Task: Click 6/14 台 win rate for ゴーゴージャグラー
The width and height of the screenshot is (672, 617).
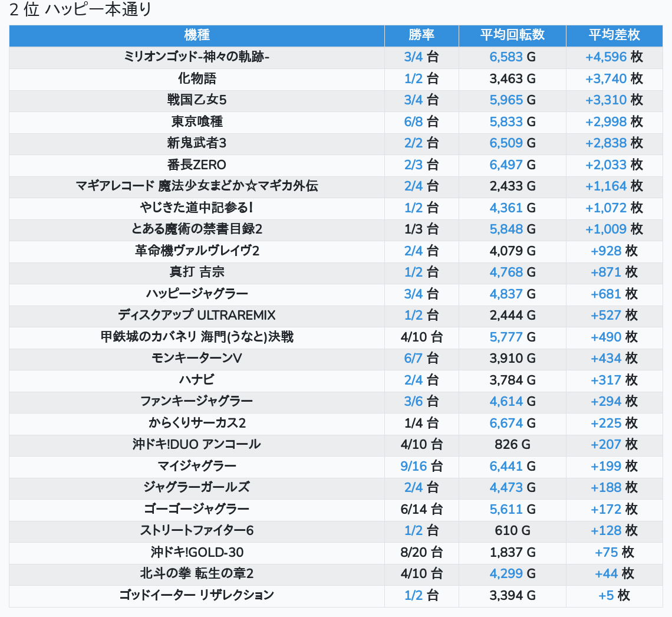Action: pyautogui.click(x=421, y=510)
